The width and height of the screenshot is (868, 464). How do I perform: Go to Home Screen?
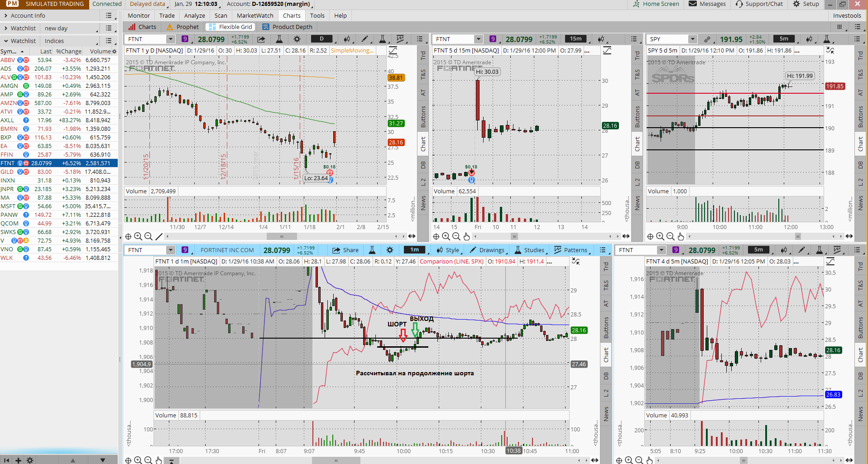[656, 4]
